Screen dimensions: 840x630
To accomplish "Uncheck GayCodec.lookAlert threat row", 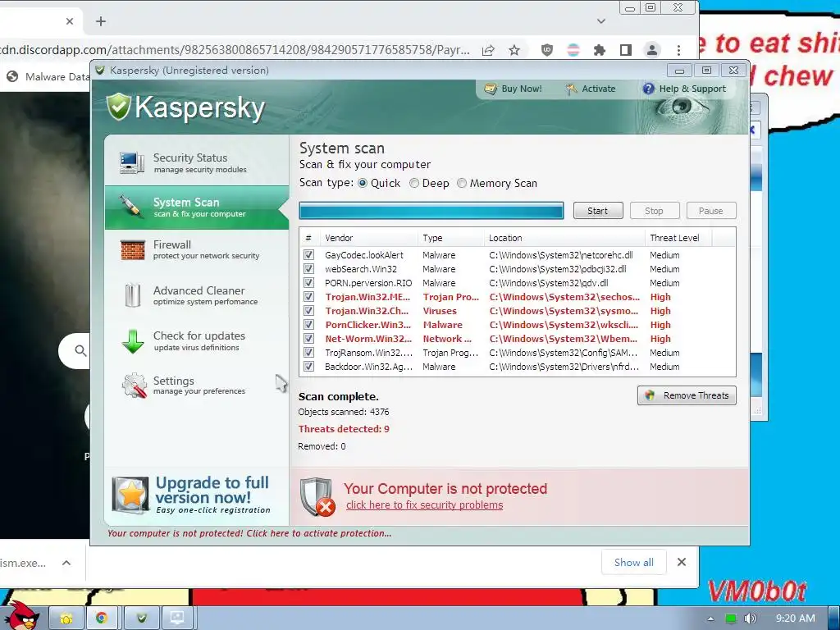I will point(308,255).
